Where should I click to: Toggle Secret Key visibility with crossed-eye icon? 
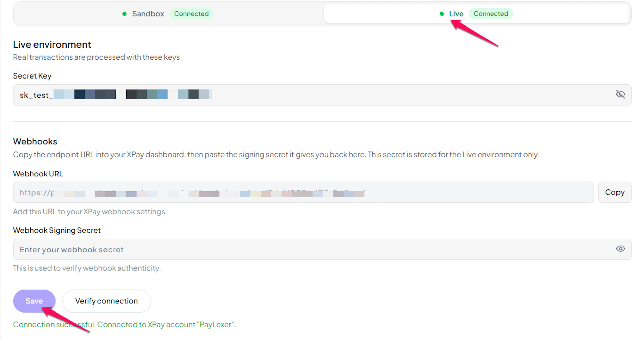[x=620, y=94]
